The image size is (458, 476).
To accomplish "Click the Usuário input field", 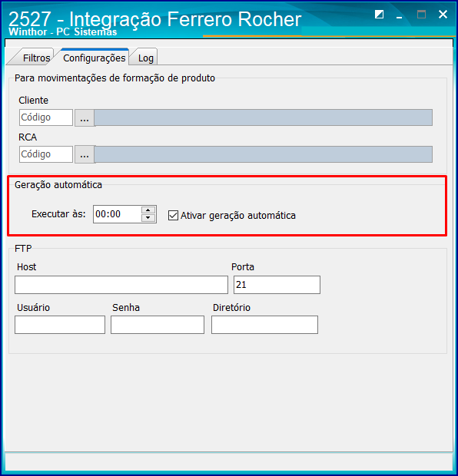I will [60, 325].
